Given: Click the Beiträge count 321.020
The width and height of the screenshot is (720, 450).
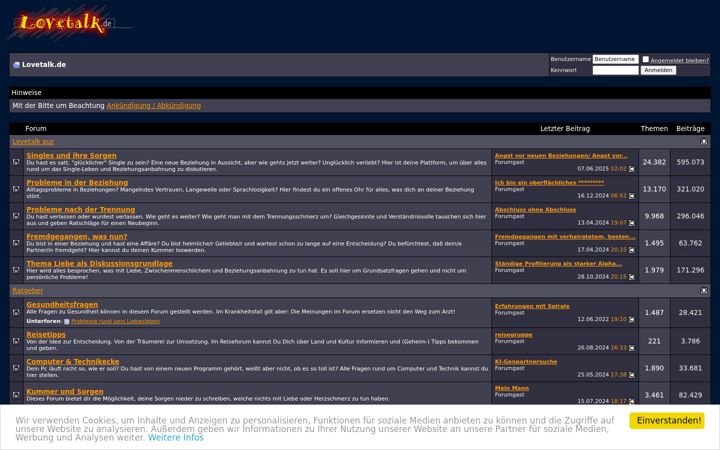Looking at the screenshot, I should [x=690, y=189].
